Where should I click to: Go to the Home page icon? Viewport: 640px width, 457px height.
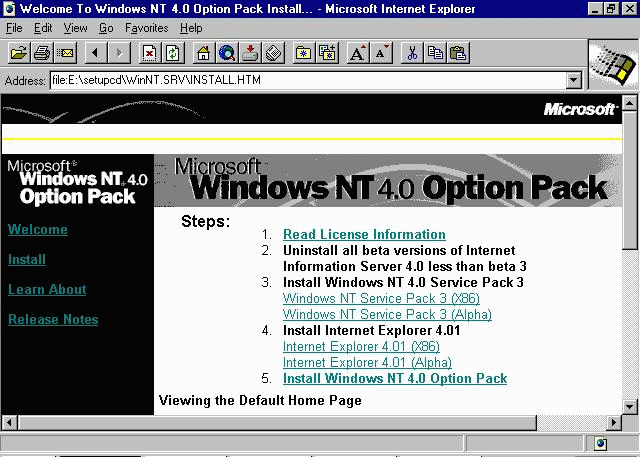pos(203,53)
